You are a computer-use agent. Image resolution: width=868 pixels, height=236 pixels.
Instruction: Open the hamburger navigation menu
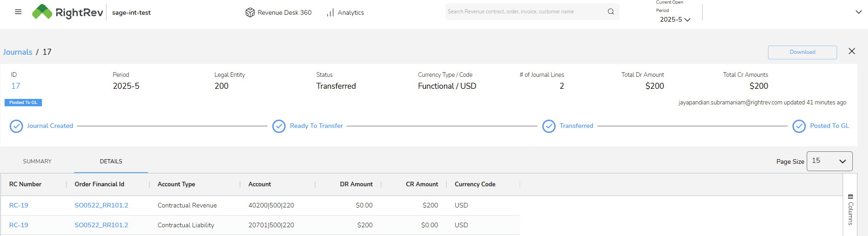click(18, 12)
